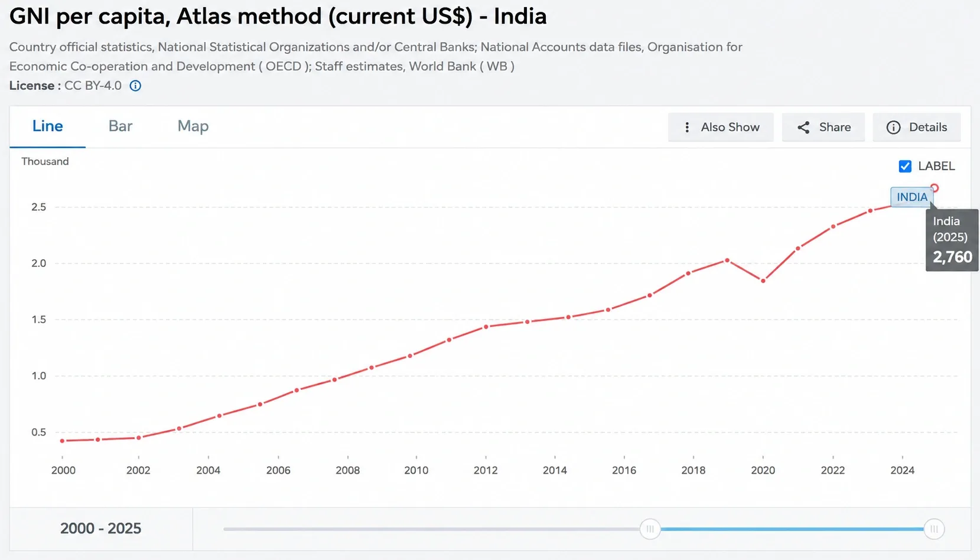This screenshot has width=980, height=560.
Task: Click the 2020 dip data point
Action: click(x=763, y=281)
